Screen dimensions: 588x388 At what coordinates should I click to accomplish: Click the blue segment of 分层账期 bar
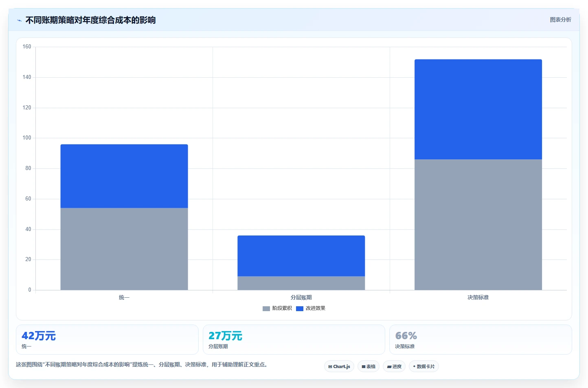tap(301, 256)
